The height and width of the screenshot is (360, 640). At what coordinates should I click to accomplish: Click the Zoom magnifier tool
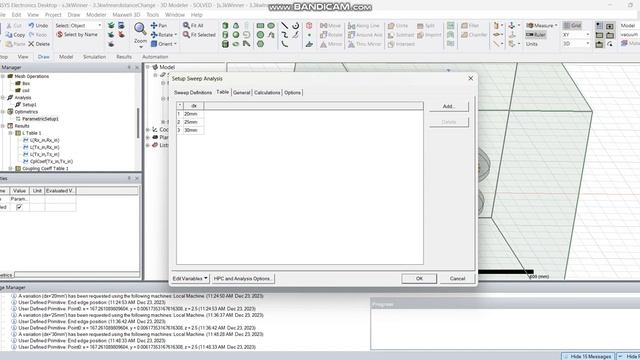click(140, 29)
